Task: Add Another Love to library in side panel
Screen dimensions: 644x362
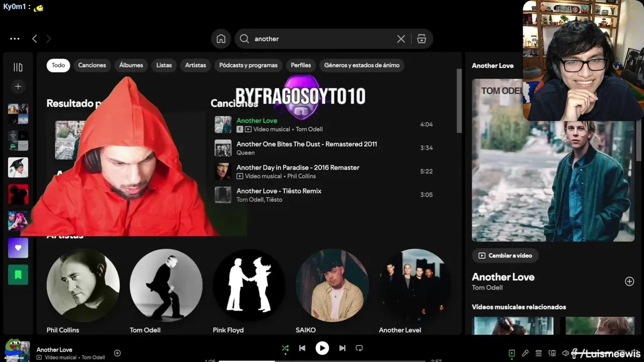Action: [x=629, y=282]
